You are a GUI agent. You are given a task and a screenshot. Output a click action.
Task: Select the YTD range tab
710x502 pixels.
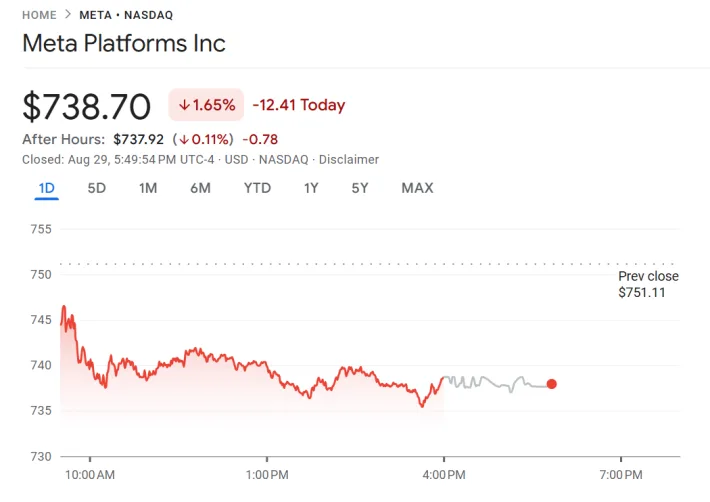point(257,188)
